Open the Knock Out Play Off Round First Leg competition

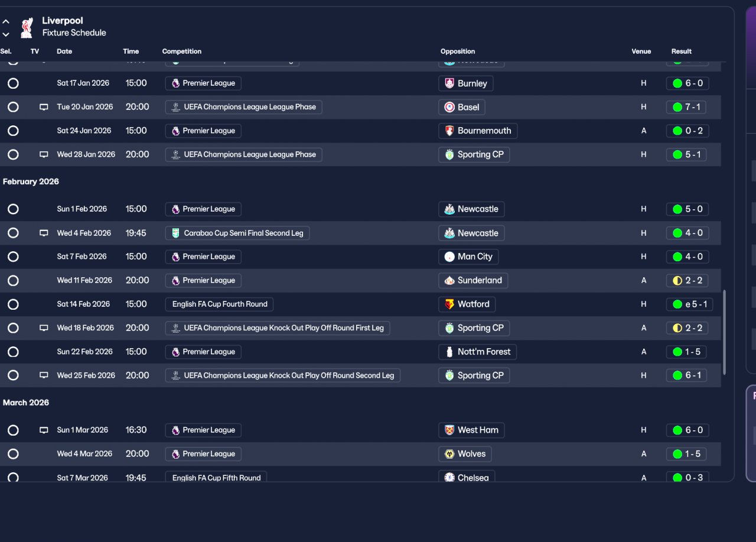pyautogui.click(x=278, y=328)
